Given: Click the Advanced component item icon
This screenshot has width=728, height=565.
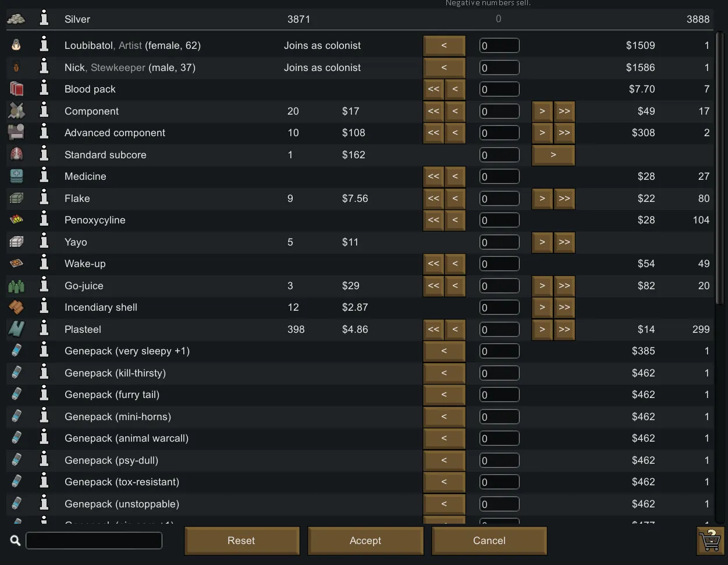Looking at the screenshot, I should pyautogui.click(x=16, y=133).
